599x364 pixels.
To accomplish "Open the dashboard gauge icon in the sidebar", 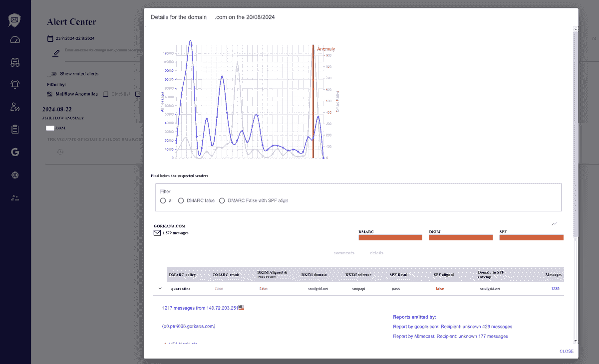I will 15,40.
